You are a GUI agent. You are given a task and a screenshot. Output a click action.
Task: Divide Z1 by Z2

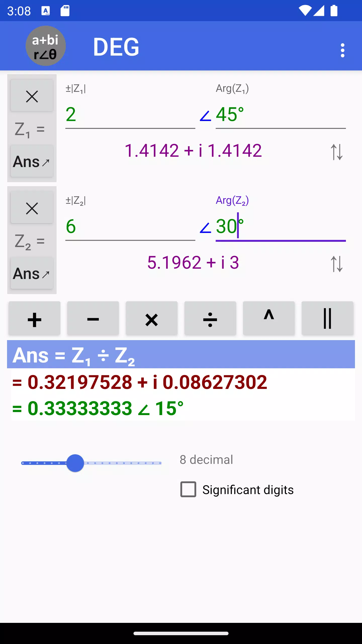point(210,319)
